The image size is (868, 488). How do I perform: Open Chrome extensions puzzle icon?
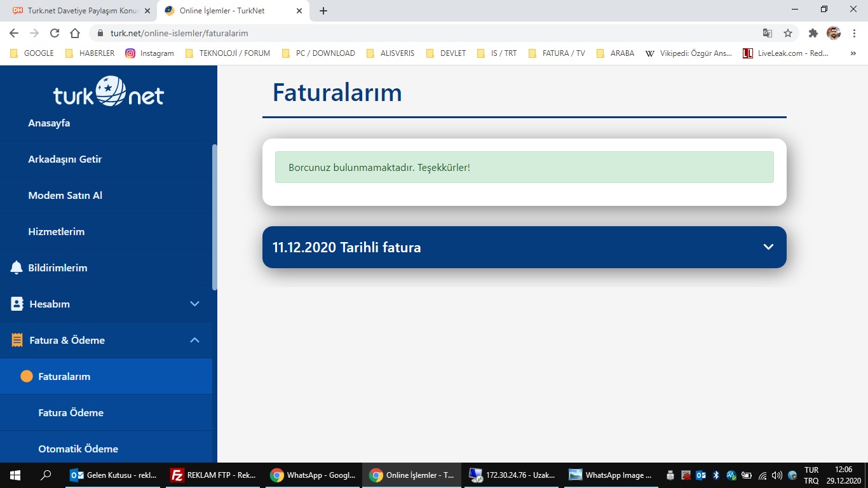813,33
